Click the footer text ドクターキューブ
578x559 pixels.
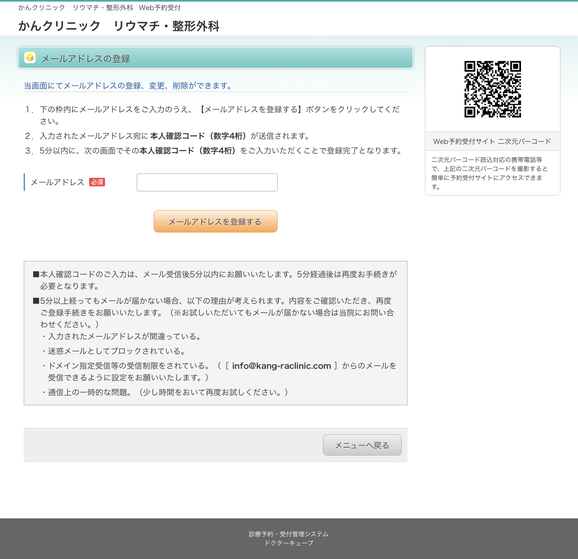pos(289,543)
